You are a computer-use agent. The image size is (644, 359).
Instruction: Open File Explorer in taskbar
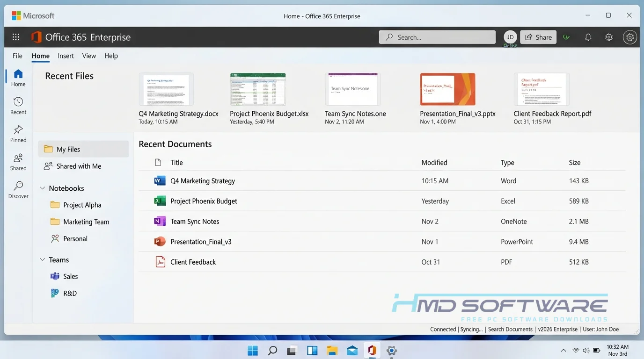pyautogui.click(x=332, y=350)
